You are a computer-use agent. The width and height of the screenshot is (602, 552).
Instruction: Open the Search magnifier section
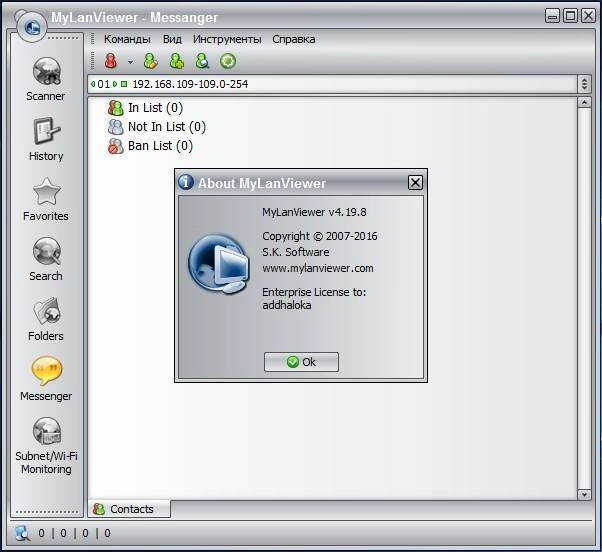coord(46,259)
